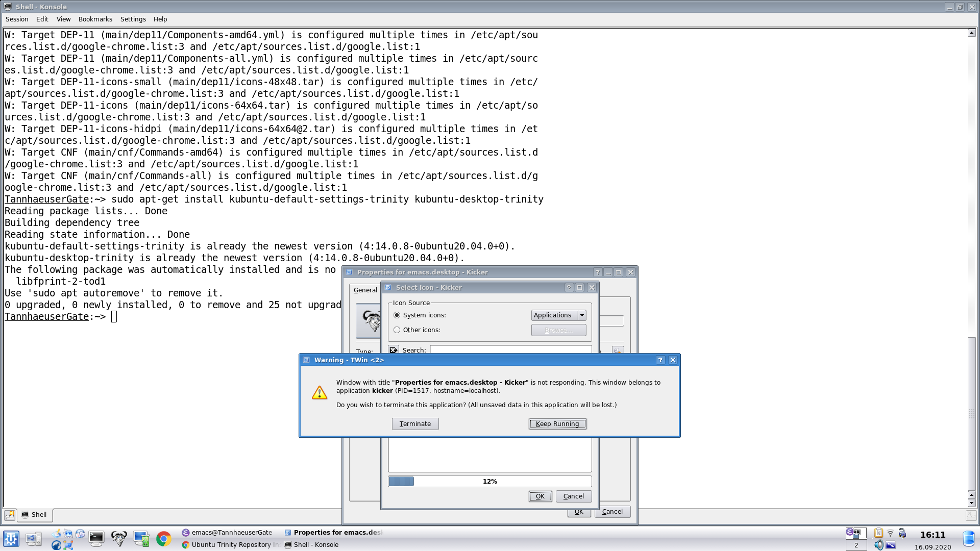Activate emacs@TannhaeuserGate taskbar entry
The width and height of the screenshot is (980, 551).
click(227, 533)
